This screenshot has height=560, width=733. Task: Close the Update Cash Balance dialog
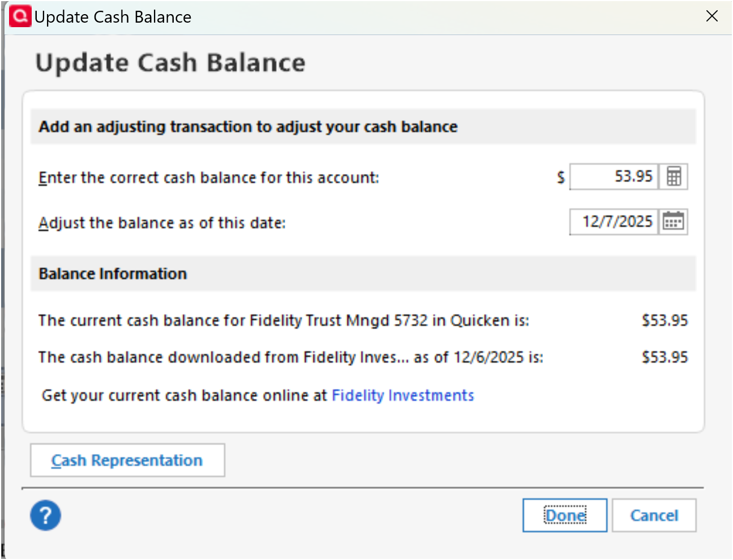(712, 16)
